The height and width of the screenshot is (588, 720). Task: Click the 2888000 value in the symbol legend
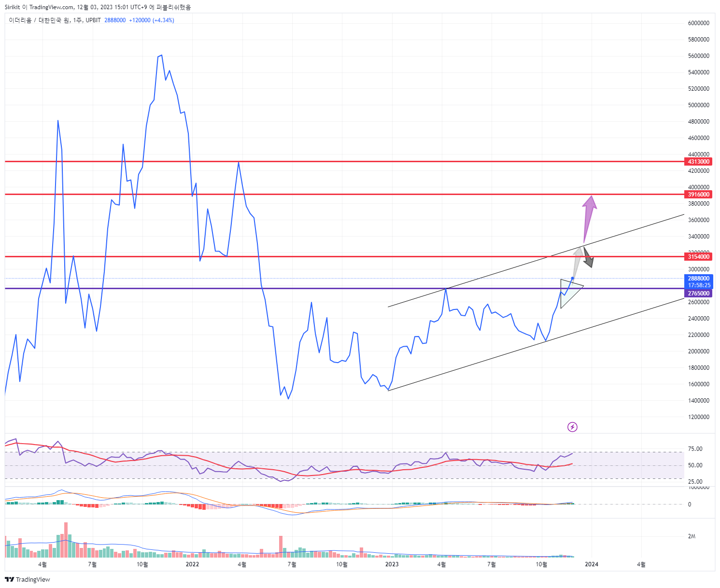pos(115,20)
